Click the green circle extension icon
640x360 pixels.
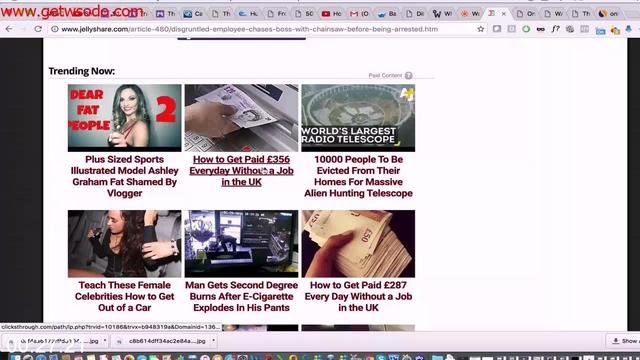pyautogui.click(x=526, y=29)
